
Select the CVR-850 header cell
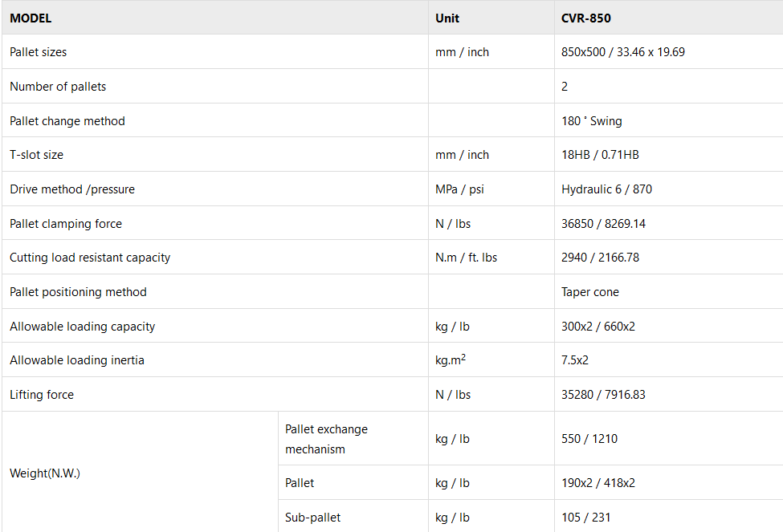[586, 18]
